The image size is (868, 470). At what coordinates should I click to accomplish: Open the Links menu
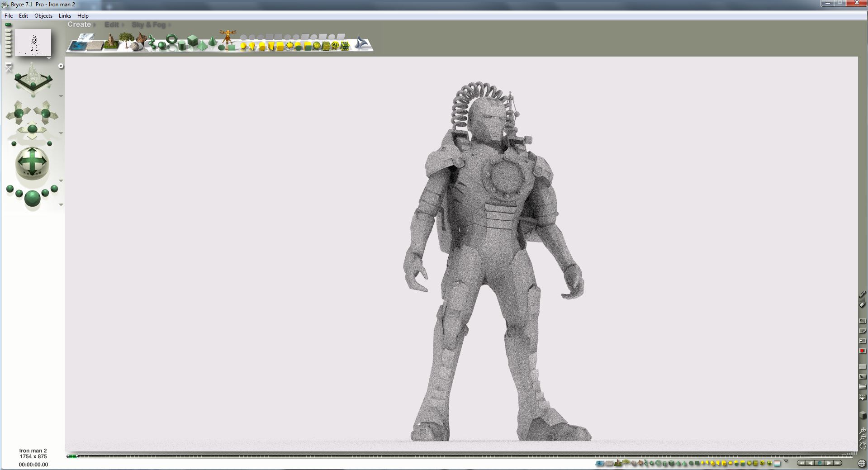(x=65, y=15)
